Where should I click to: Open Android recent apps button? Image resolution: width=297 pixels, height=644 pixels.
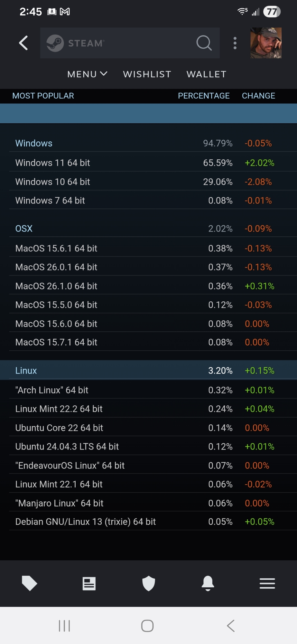[x=64, y=626]
